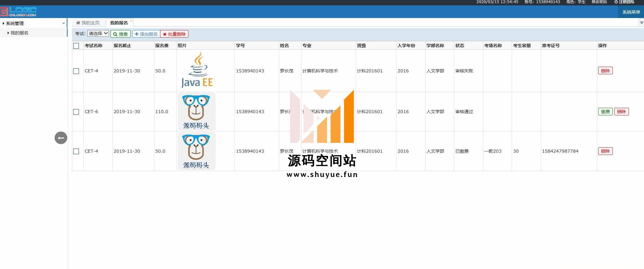Image resolution: width=644 pixels, height=269 pixels.
Task: Open 我的报名 in the sidebar
Action: pyautogui.click(x=20, y=33)
